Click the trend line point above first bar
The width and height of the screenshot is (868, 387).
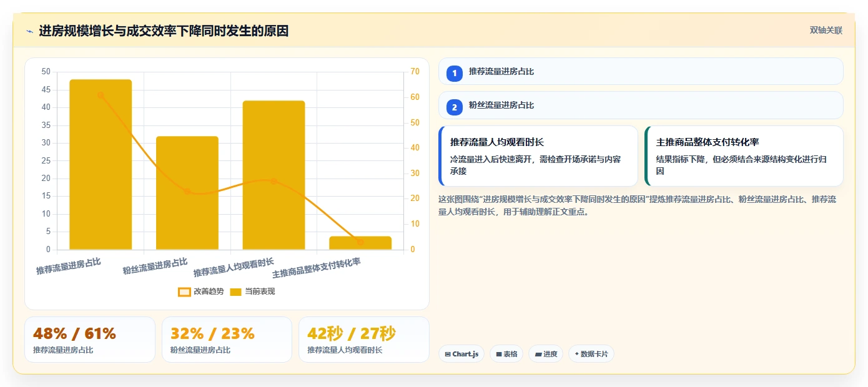click(x=101, y=95)
